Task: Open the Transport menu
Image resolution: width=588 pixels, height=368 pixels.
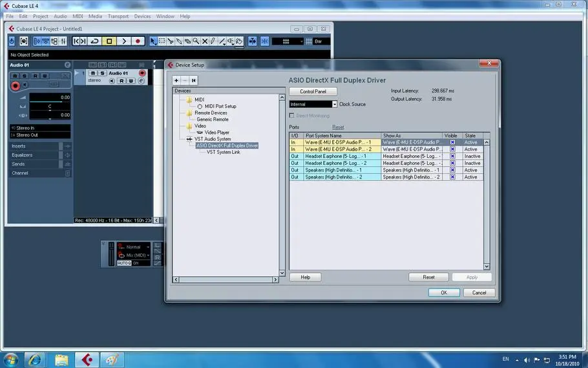Action: click(118, 16)
